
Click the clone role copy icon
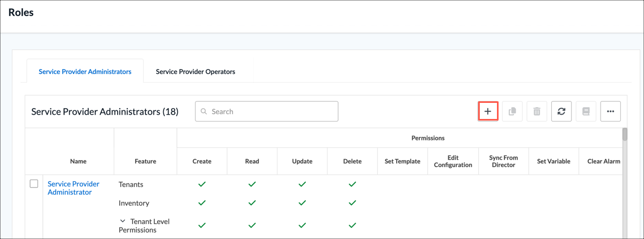pyautogui.click(x=512, y=111)
